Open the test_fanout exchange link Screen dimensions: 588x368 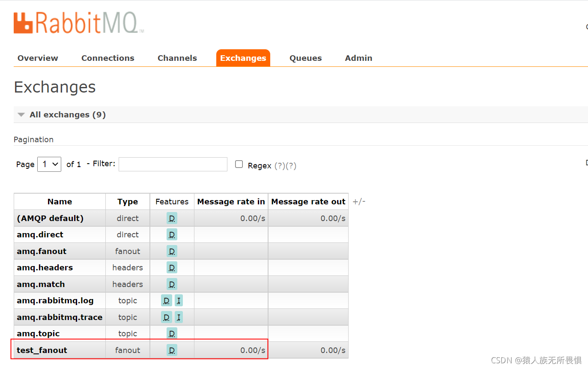(x=42, y=350)
